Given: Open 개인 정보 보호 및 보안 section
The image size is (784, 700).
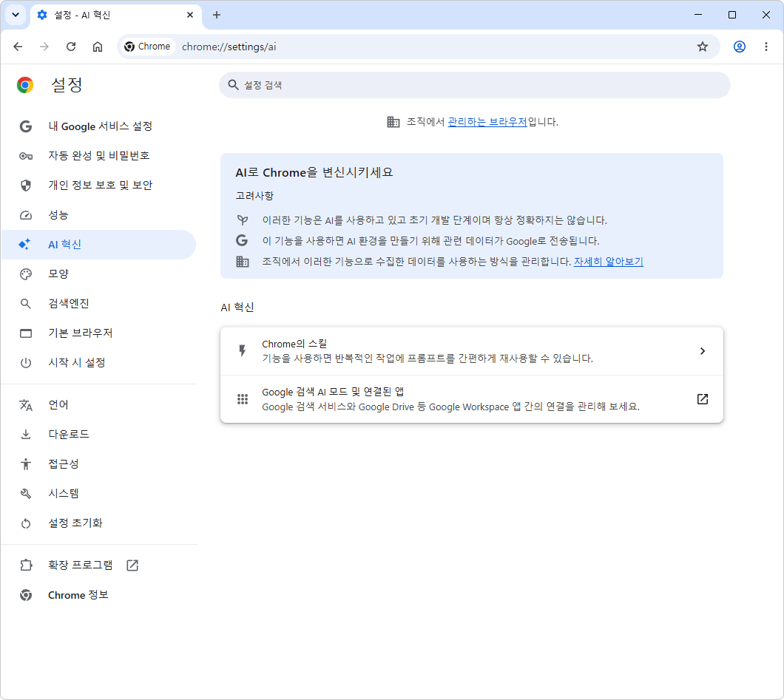Looking at the screenshot, I should pos(99,186).
